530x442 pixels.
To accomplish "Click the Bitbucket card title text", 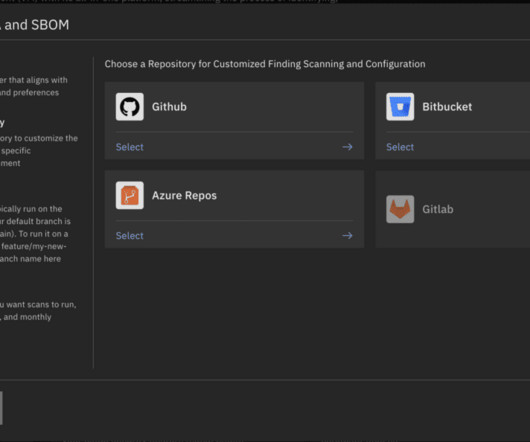I will 447,107.
